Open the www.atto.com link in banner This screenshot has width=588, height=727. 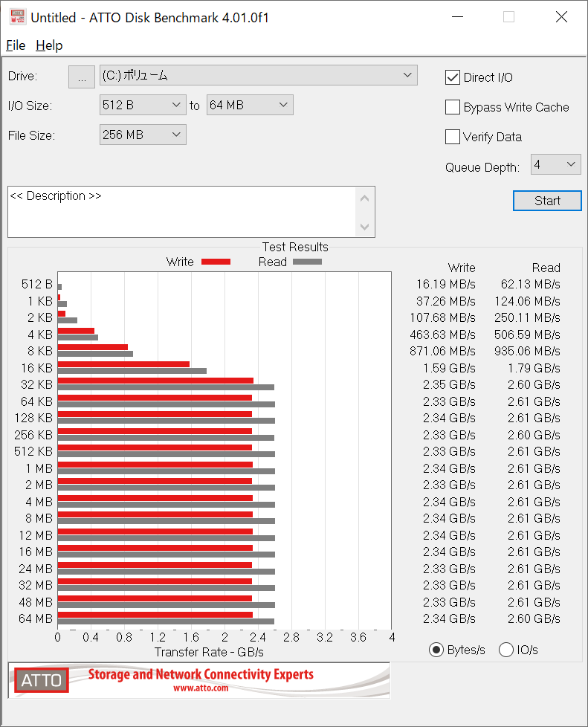201,688
